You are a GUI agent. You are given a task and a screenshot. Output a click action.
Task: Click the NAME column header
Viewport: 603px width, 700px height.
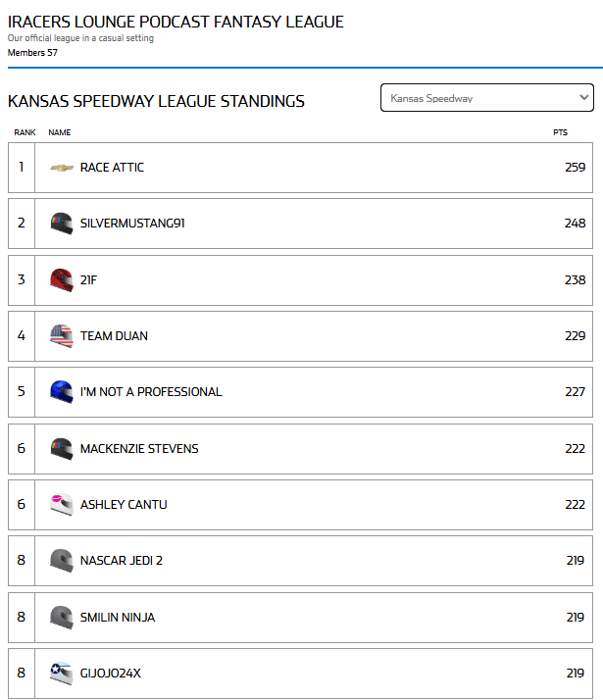[x=60, y=132]
